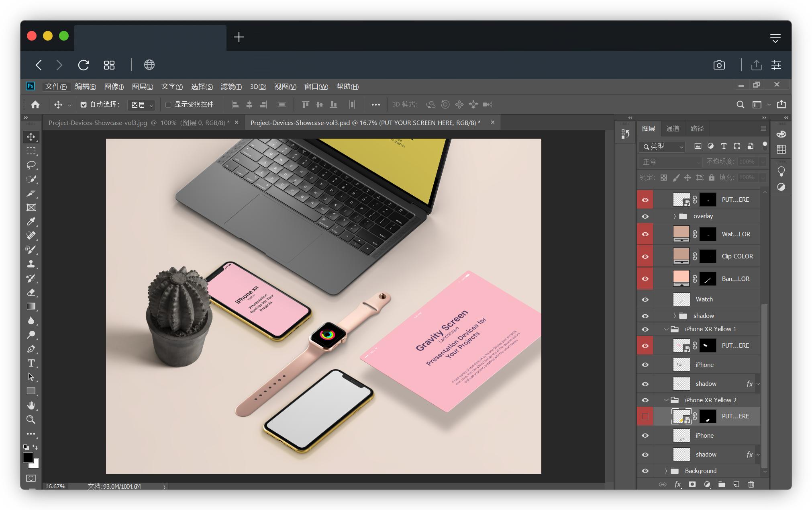Select the Lasso tool
Image resolution: width=812 pixels, height=510 pixels.
pos(31,165)
